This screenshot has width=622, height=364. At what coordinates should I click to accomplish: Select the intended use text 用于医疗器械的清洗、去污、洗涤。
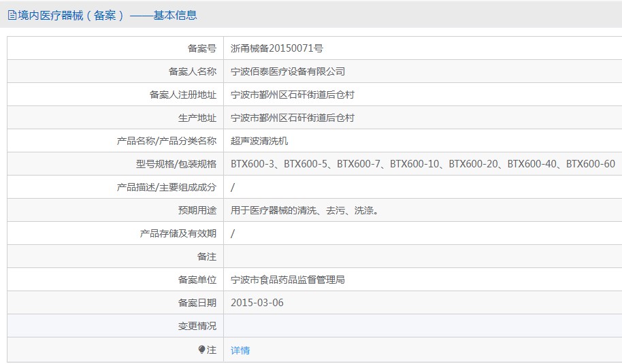point(305,210)
